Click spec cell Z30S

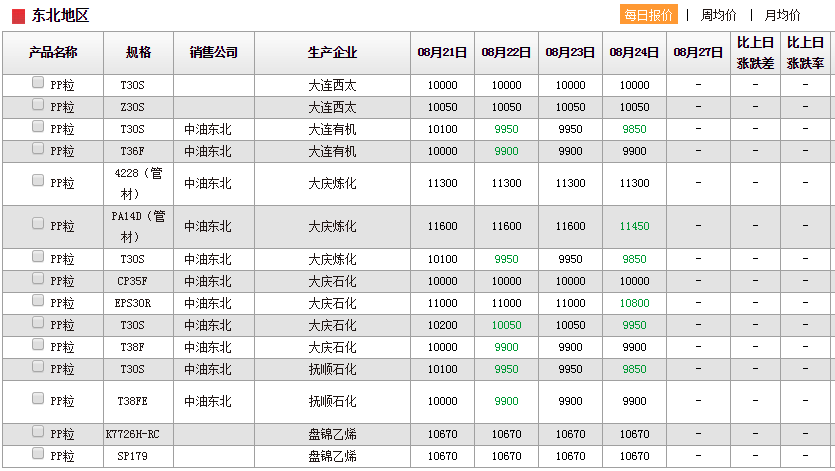coord(133,107)
